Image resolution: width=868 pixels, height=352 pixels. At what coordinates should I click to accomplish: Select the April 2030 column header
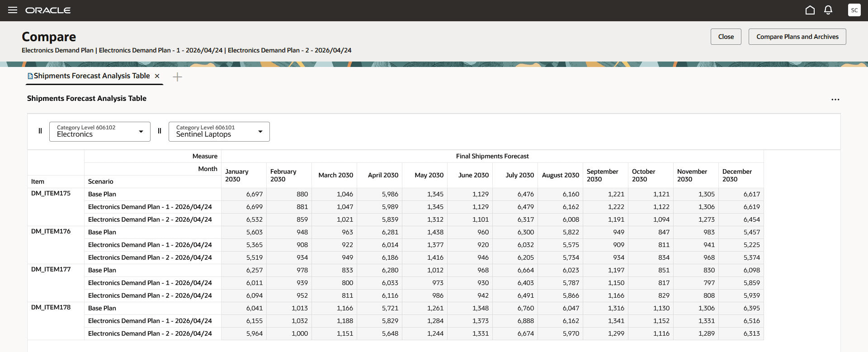pos(380,175)
